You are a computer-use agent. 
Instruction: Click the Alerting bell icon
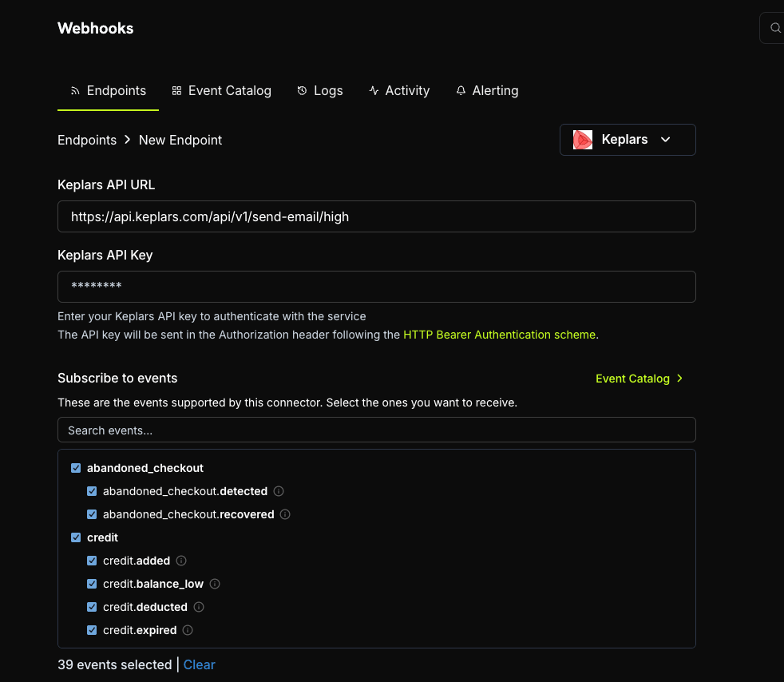coord(461,90)
